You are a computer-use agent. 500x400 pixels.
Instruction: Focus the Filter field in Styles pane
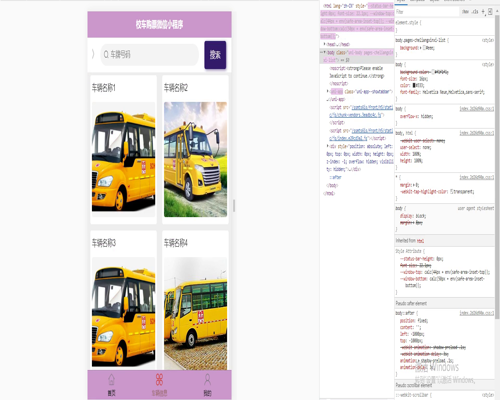pos(427,12)
